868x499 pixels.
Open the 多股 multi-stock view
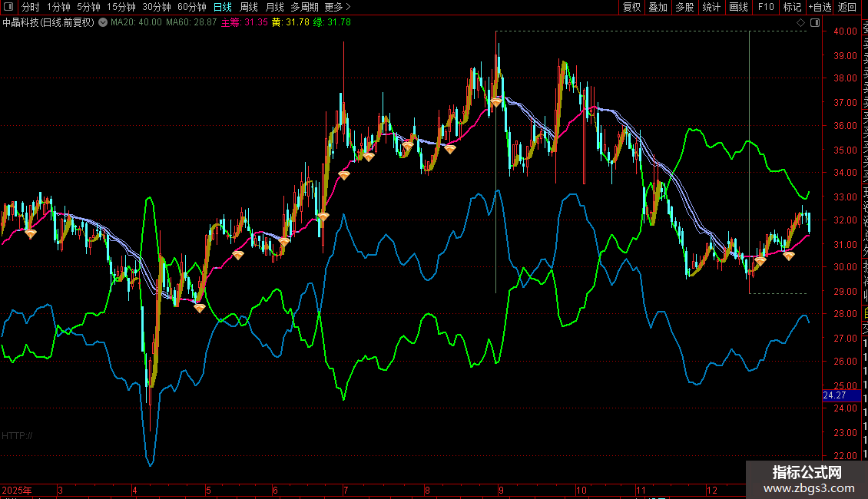click(x=684, y=7)
